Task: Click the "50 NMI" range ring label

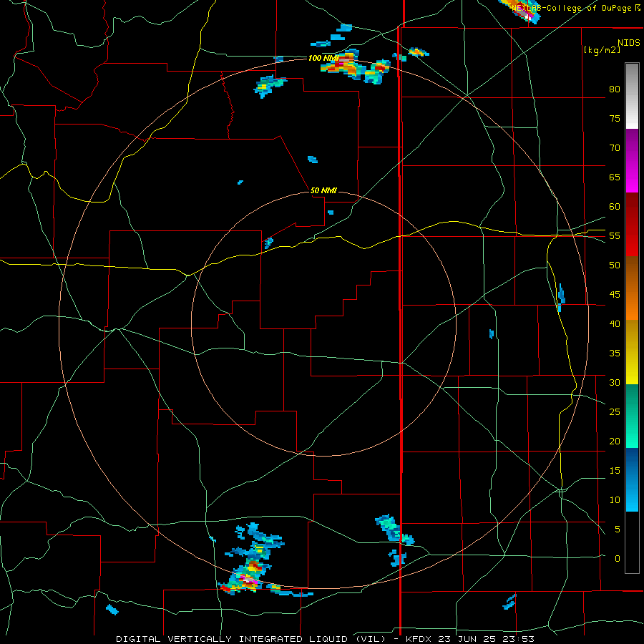Action: pos(323,190)
